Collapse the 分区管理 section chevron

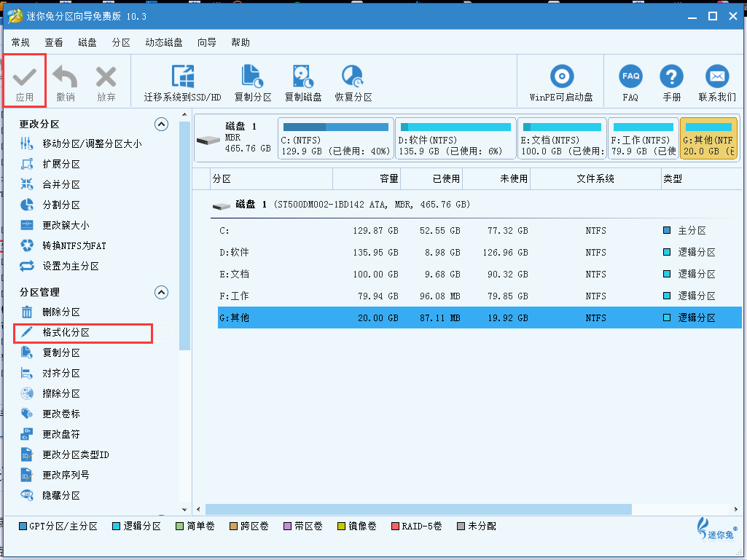(162, 292)
